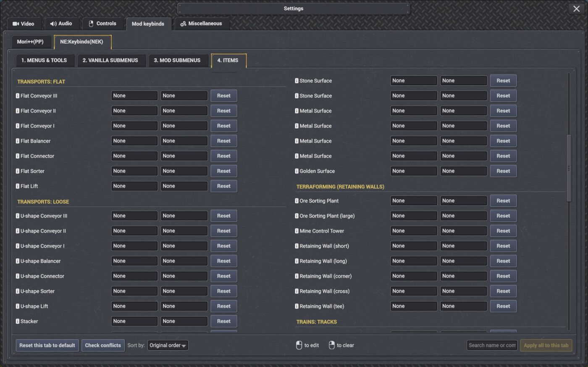
Task: Show info for Golden Surface
Action: tap(297, 172)
